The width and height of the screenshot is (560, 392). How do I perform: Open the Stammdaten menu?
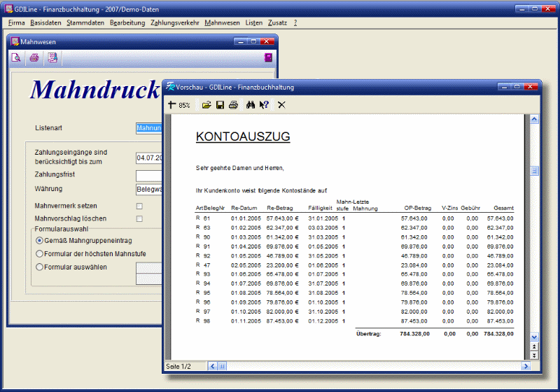tap(85, 22)
